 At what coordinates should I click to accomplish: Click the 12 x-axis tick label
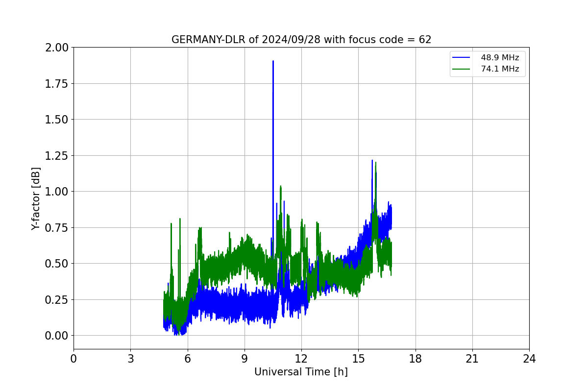[301, 359]
